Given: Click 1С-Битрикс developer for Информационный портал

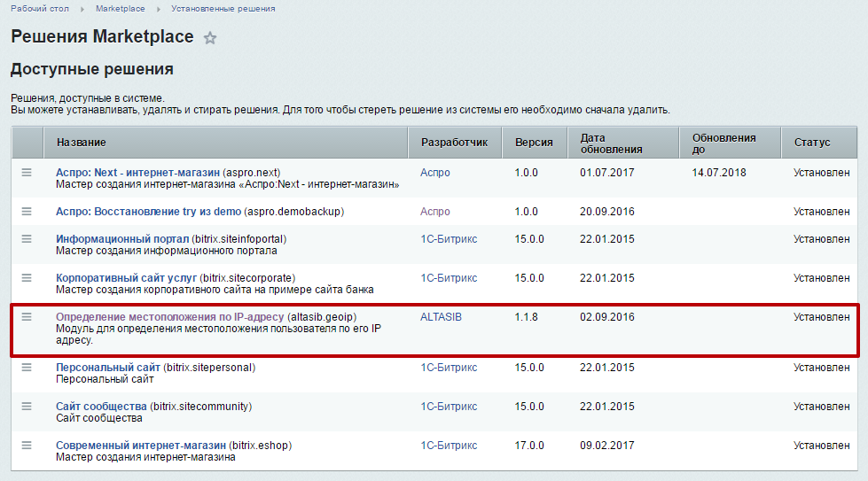Looking at the screenshot, I should [449, 239].
